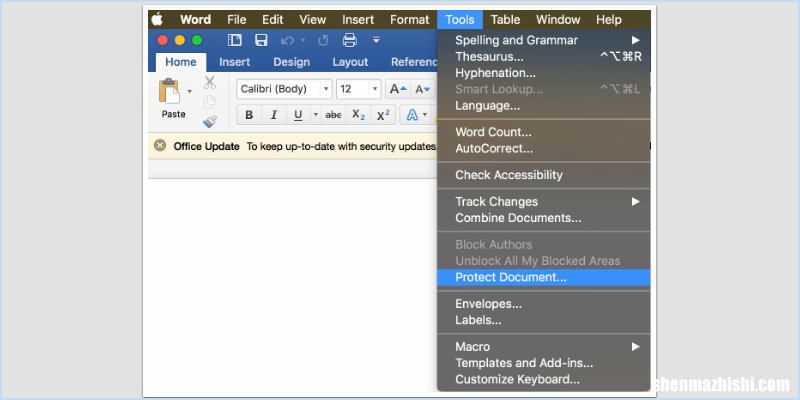Save document with floppy disk icon
Image resolution: width=800 pixels, height=400 pixels.
(261, 40)
